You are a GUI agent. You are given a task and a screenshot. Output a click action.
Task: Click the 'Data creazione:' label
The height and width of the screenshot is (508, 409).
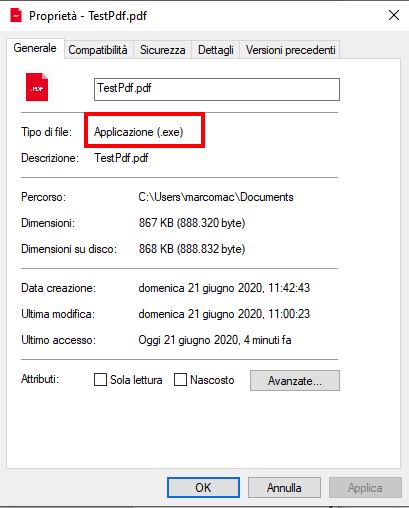coord(59,288)
